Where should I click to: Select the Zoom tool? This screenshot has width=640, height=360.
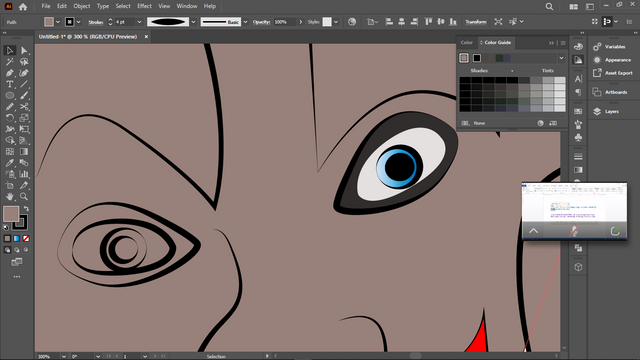pyautogui.click(x=24, y=196)
